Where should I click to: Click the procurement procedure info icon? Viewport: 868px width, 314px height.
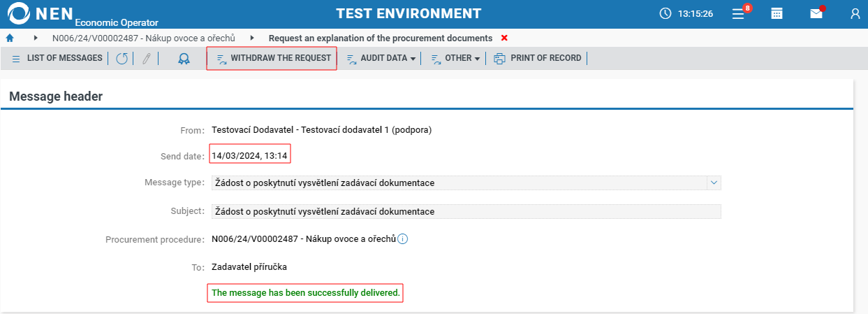pyautogui.click(x=403, y=239)
